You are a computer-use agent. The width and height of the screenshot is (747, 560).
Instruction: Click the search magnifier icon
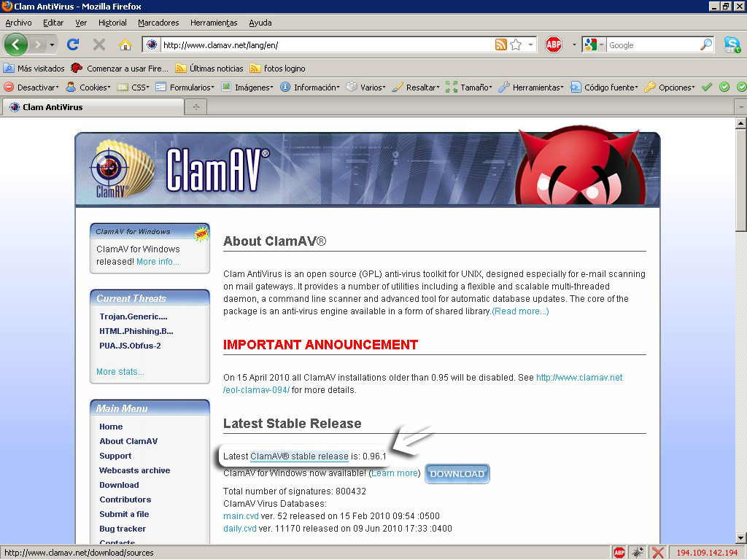[x=706, y=44]
